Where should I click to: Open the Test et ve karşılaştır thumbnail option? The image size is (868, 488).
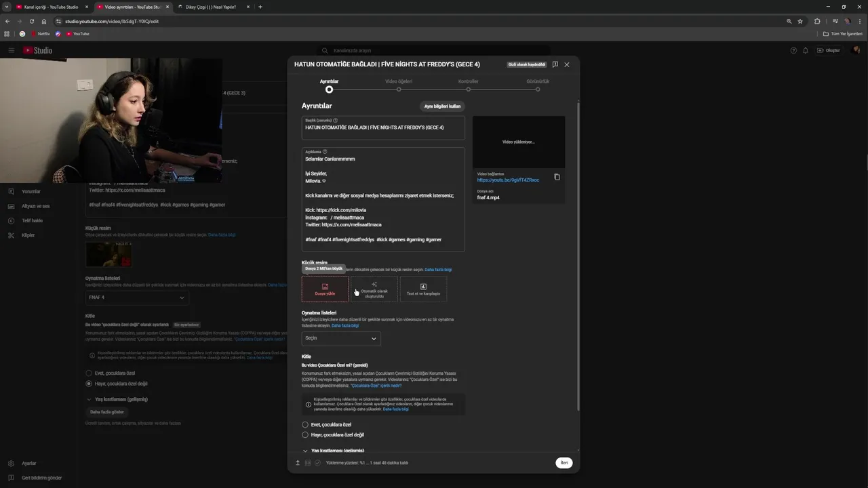coord(423,289)
